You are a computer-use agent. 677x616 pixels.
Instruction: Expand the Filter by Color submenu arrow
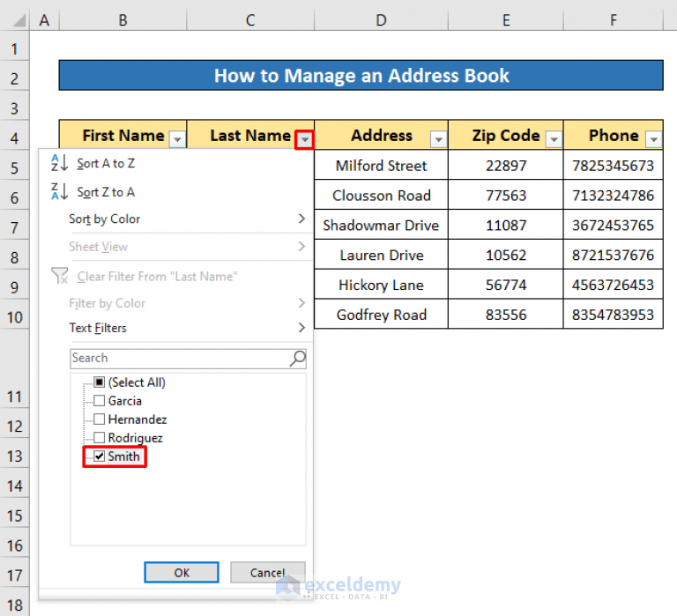pyautogui.click(x=301, y=303)
